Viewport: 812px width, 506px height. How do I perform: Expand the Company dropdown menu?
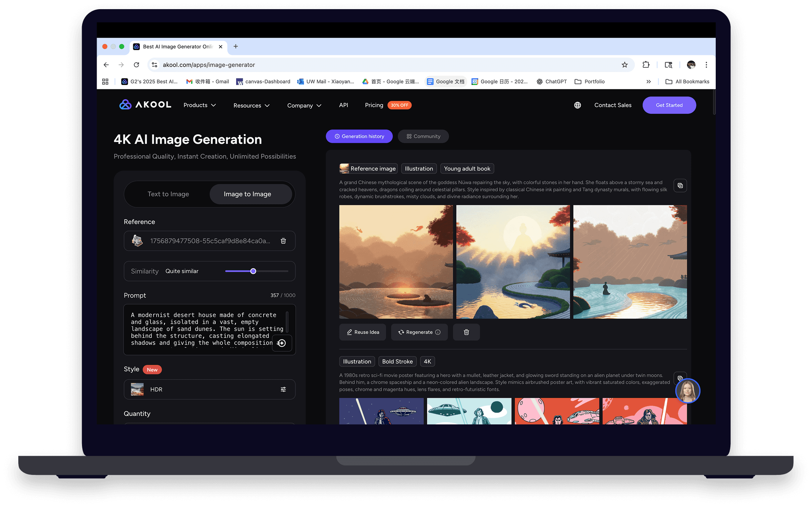[304, 105]
